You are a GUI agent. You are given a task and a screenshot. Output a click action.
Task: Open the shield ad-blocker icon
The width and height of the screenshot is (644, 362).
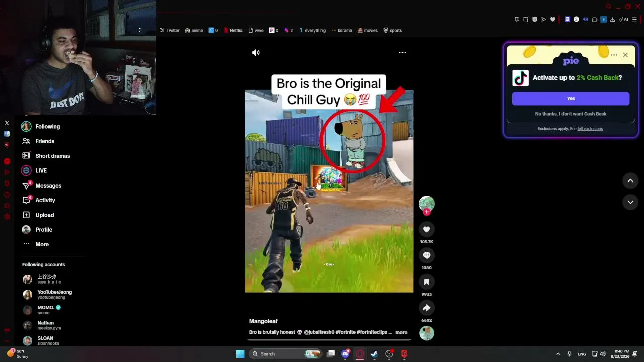(535, 20)
